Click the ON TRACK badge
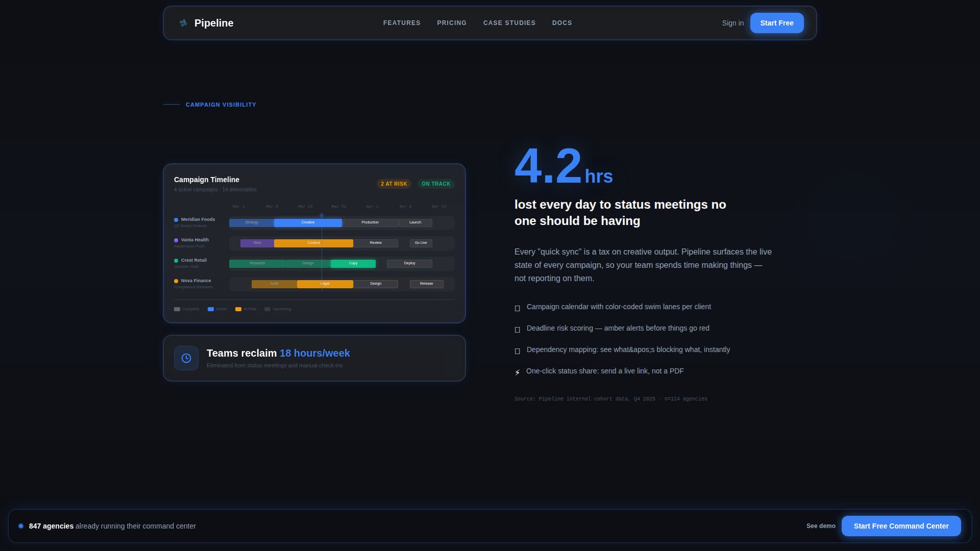The image size is (980, 551). 436,184
